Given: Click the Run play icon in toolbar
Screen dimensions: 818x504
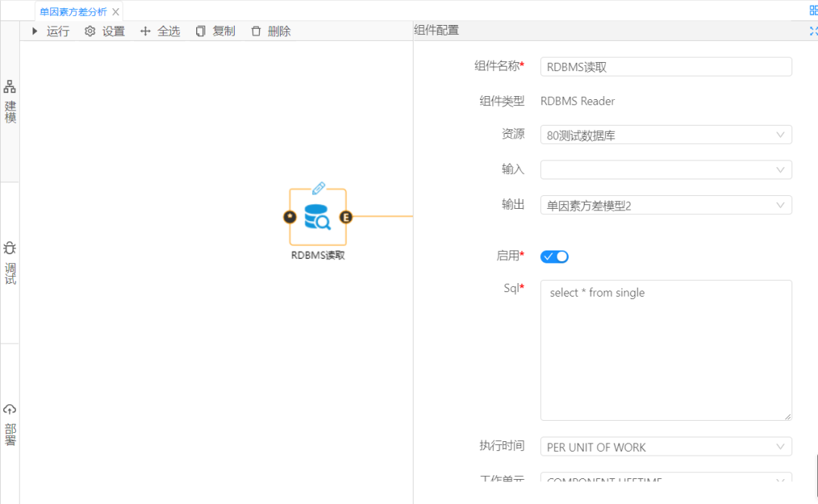Looking at the screenshot, I should click(x=35, y=31).
